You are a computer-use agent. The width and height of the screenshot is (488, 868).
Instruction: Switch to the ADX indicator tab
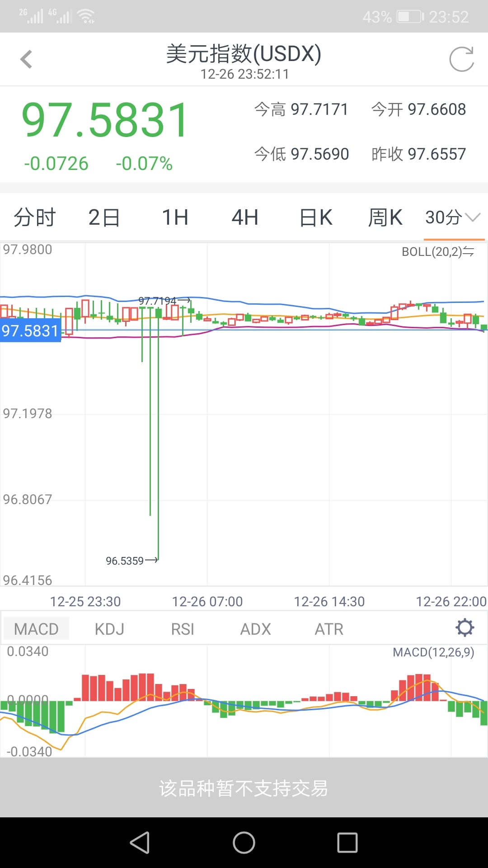[255, 628]
